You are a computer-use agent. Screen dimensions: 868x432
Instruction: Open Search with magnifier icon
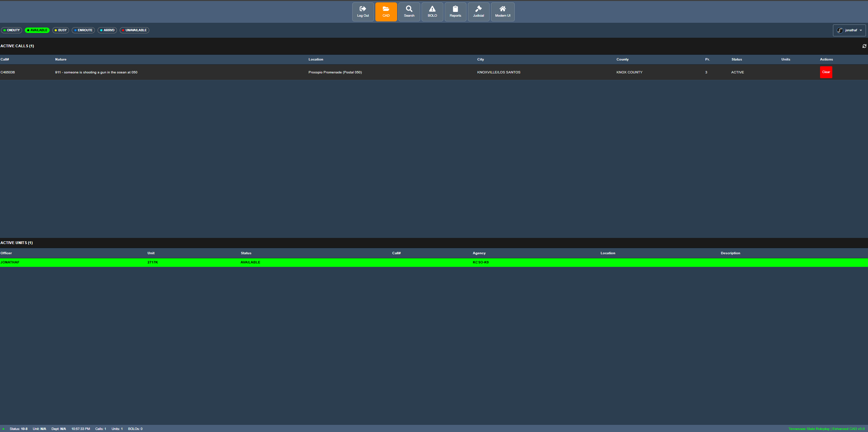click(x=409, y=12)
